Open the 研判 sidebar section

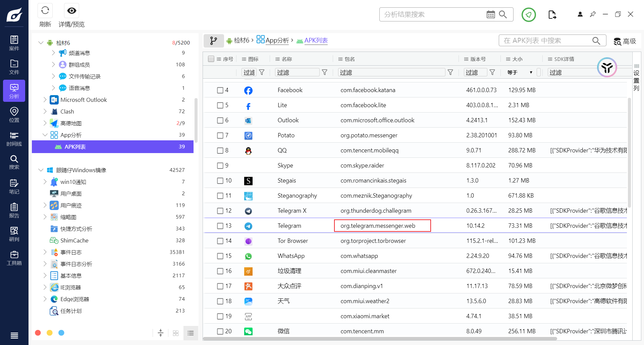[x=14, y=234]
